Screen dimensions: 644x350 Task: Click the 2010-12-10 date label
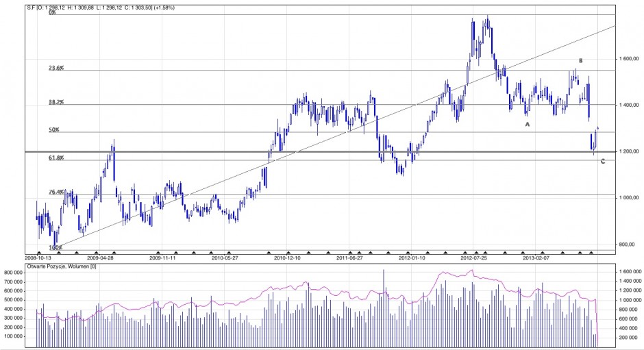288,259
